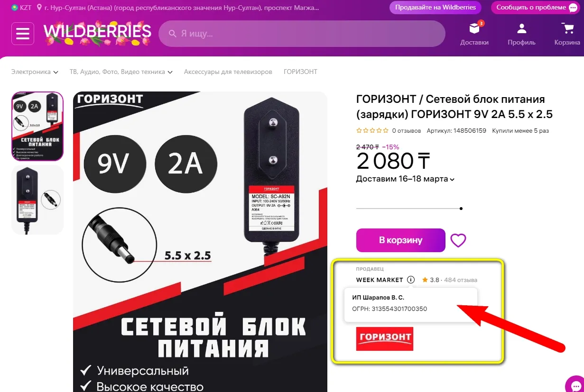Image resolution: width=584 pixels, height=392 pixels.
Task: Click Сообщить о проблеме button
Action: 536,8
